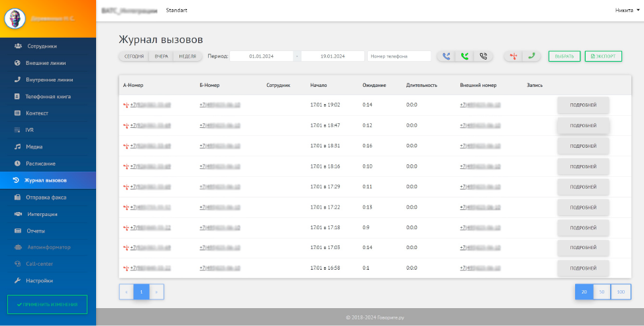
Task: Click the green outgoing calls filter icon
Action: [x=464, y=56]
